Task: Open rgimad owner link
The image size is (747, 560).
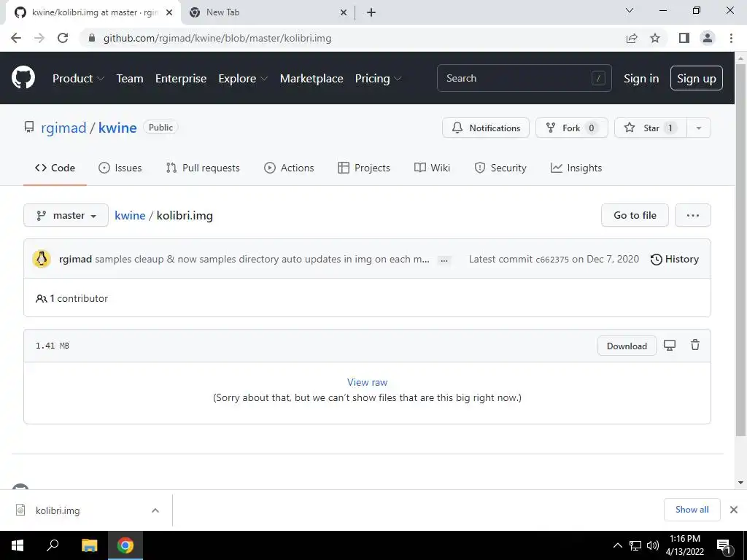Action: [x=64, y=128]
